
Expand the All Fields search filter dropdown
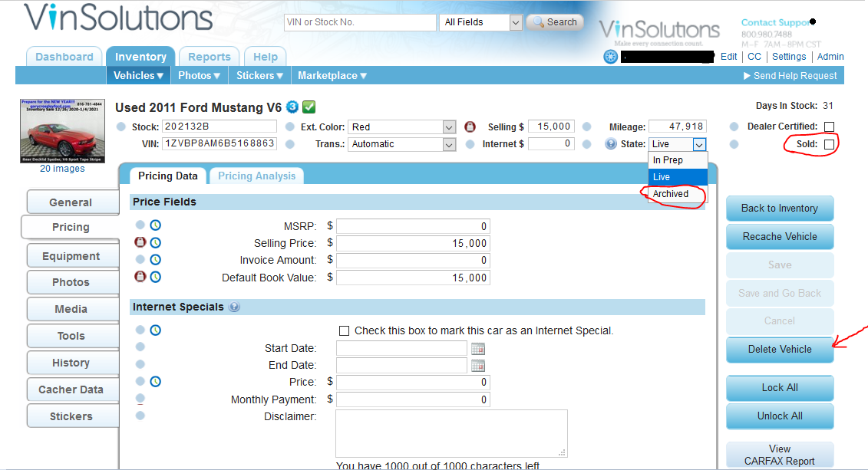coord(516,23)
